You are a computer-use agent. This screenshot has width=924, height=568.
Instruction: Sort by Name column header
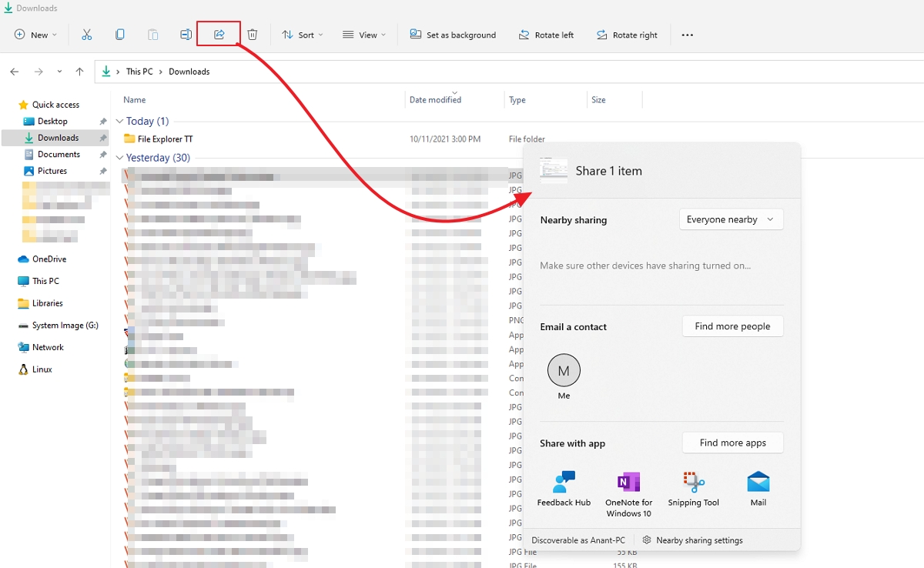click(135, 100)
